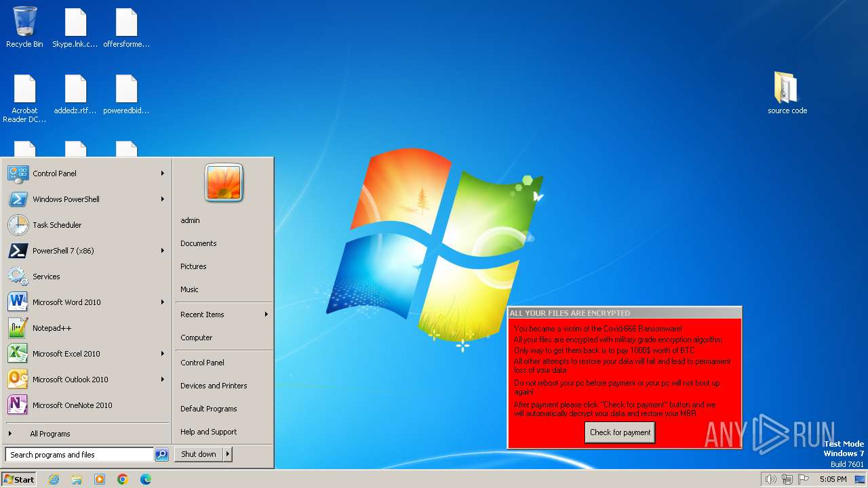Open Music from the Start menu
The image size is (868, 488).
pyautogui.click(x=223, y=289)
